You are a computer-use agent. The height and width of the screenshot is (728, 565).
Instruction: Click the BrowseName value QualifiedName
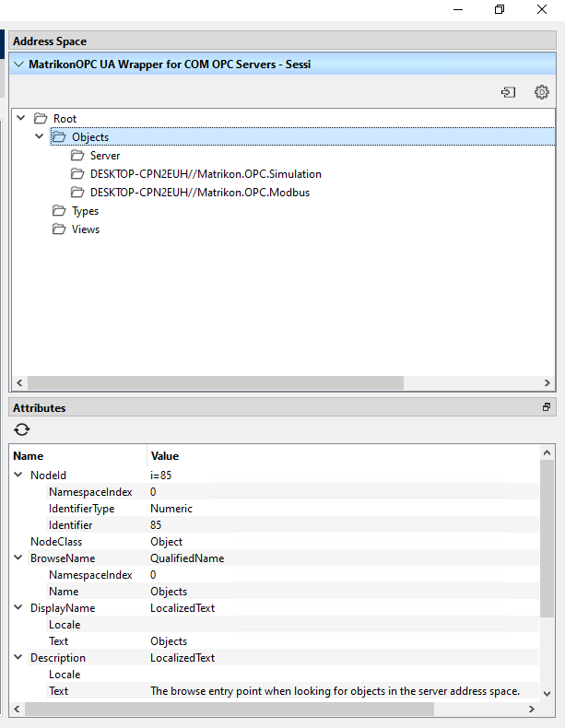[x=187, y=558]
